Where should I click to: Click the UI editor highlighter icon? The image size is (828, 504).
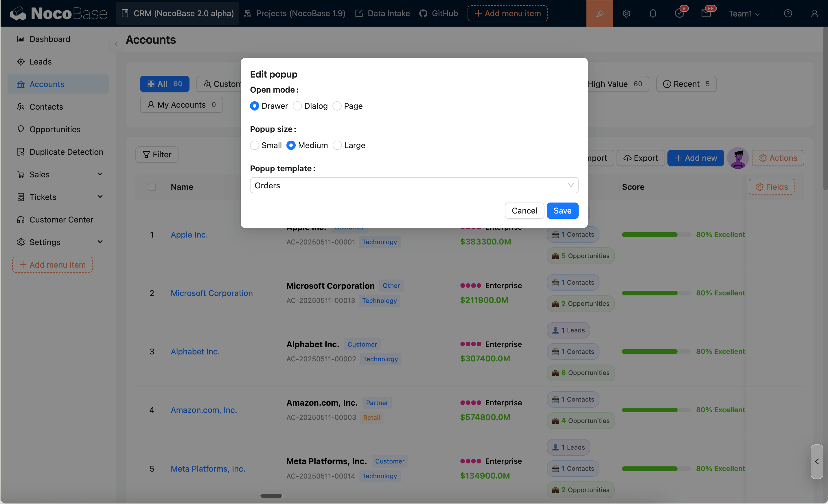[599, 13]
